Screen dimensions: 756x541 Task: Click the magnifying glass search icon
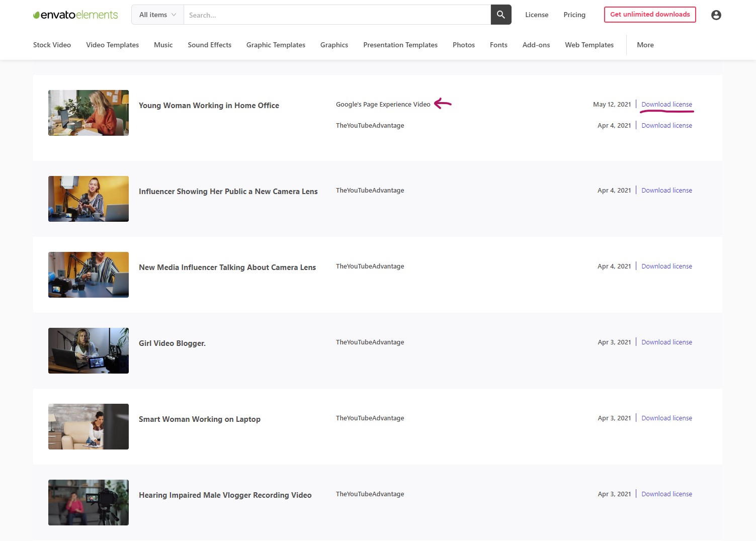click(500, 15)
